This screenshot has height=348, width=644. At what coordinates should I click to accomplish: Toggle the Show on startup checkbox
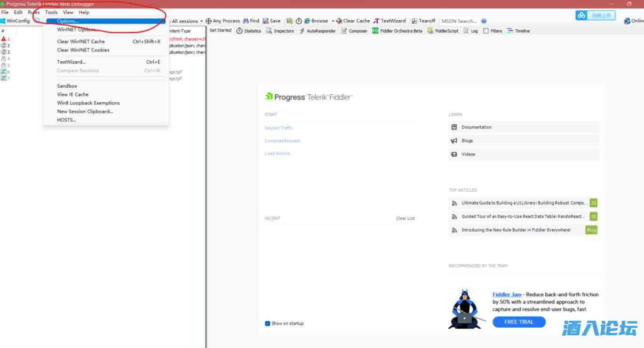(x=268, y=324)
